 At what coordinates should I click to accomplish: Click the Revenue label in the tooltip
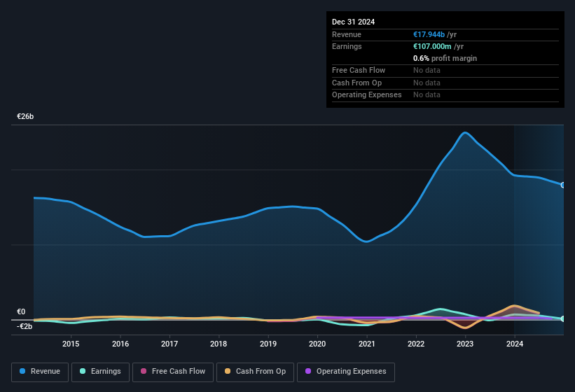click(347, 34)
